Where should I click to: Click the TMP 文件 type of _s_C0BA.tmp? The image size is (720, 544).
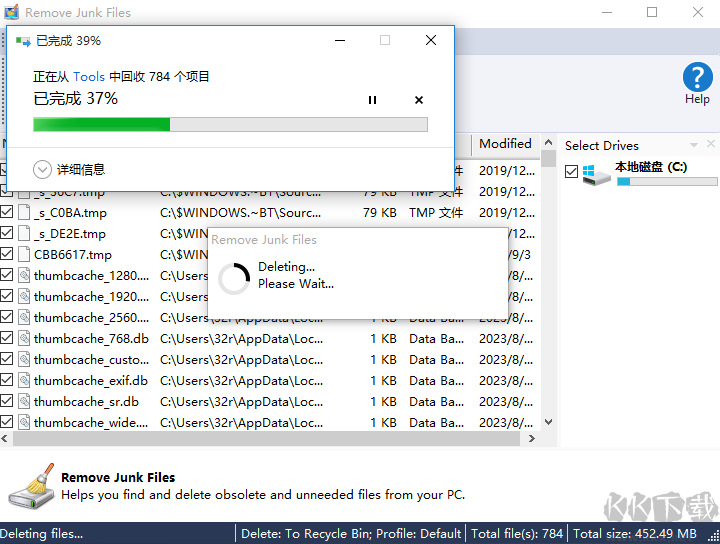click(436, 213)
